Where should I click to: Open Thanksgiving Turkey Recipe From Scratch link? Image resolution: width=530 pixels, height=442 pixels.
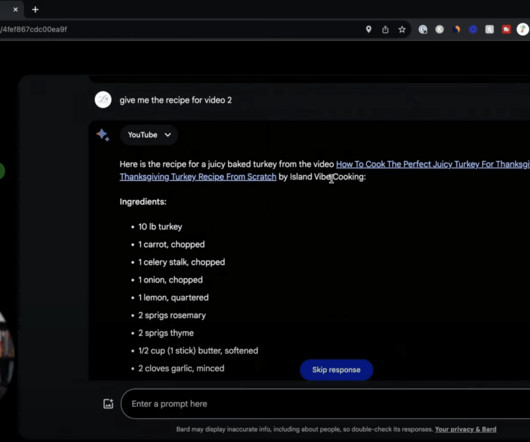(198, 177)
